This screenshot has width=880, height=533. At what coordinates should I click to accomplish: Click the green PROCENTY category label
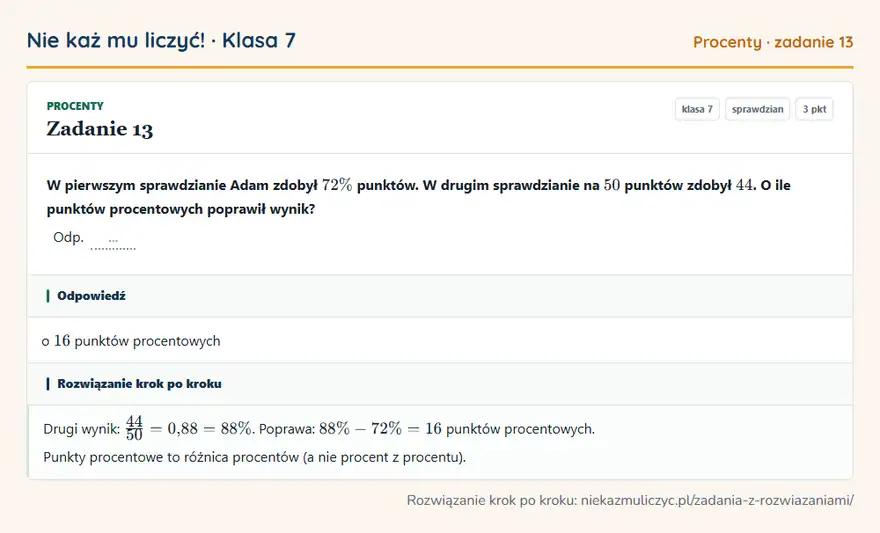pyautogui.click(x=75, y=106)
